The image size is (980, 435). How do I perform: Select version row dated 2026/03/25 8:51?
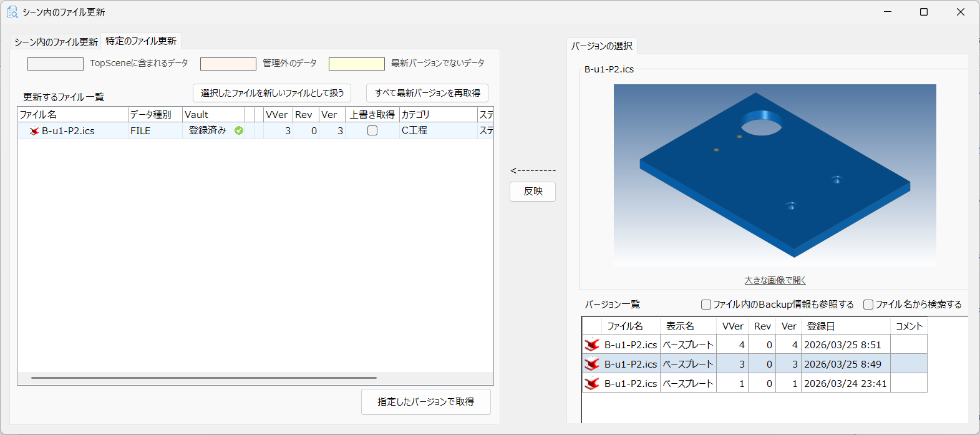pyautogui.click(x=755, y=345)
